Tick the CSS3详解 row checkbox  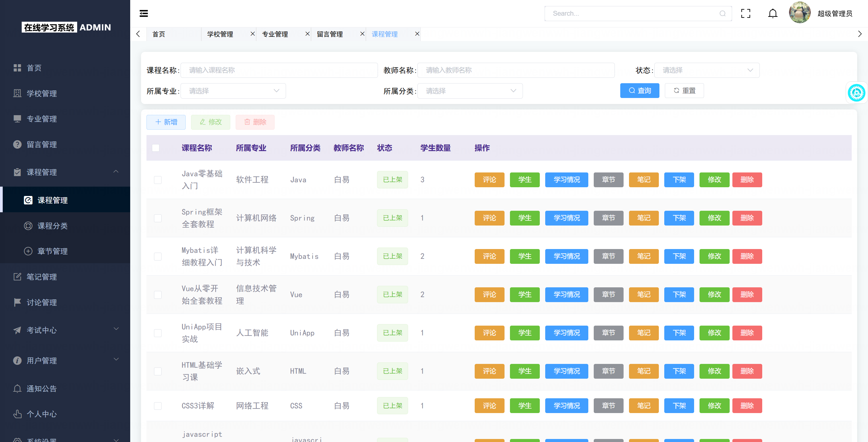click(158, 406)
